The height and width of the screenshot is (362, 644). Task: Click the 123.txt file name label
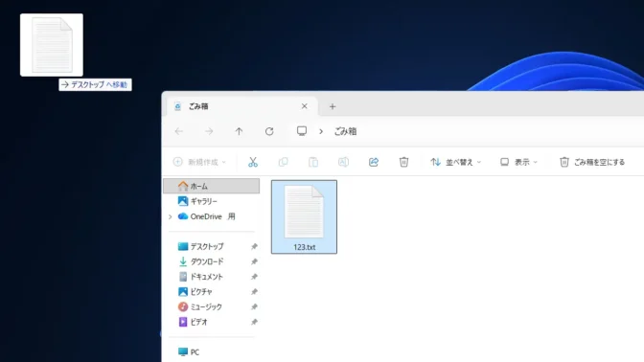pyautogui.click(x=305, y=247)
